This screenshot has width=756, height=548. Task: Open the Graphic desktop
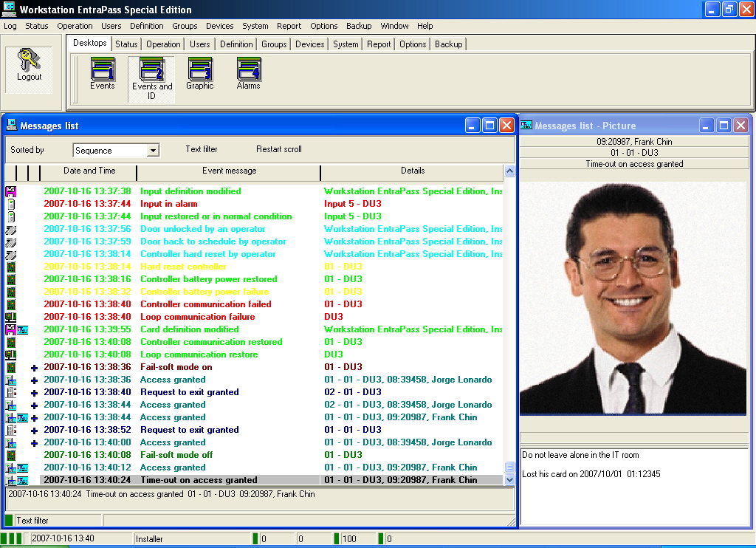(x=199, y=73)
